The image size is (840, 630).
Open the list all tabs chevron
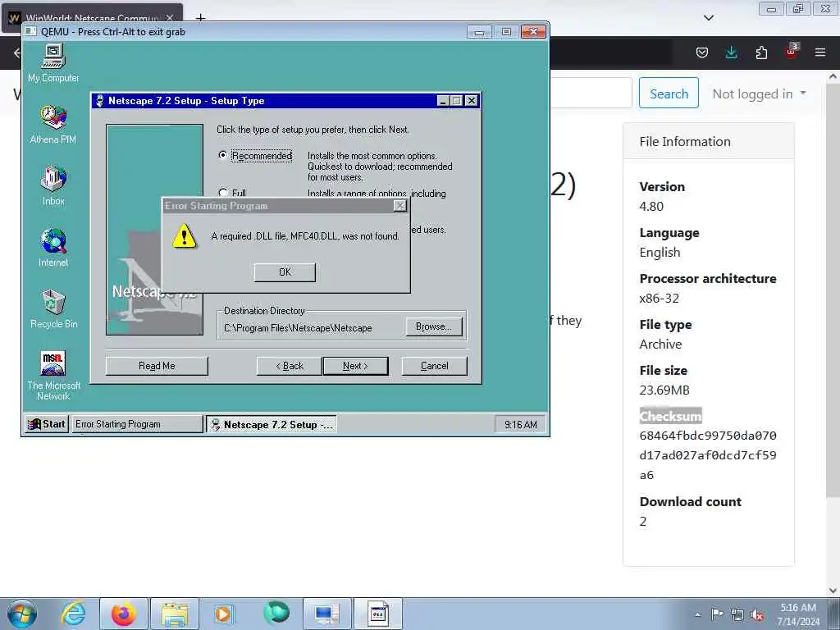click(709, 18)
